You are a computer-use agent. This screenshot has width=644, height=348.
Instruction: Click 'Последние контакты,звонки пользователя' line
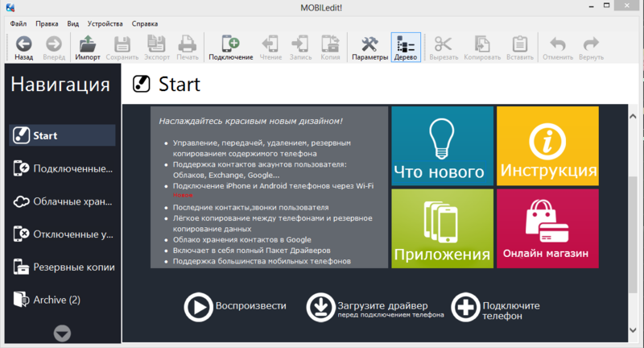250,208
